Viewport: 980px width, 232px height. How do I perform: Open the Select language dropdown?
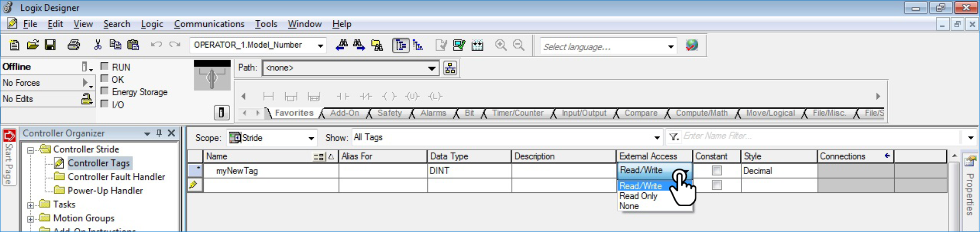671,47
